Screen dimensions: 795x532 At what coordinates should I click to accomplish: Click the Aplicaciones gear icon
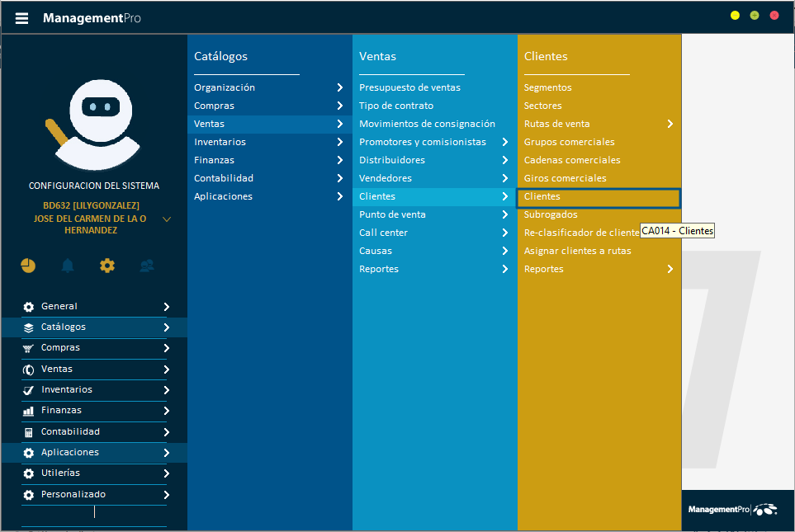coord(29,453)
